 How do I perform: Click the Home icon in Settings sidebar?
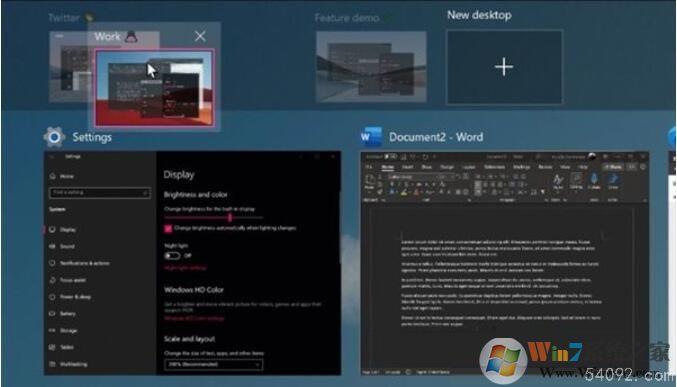[52, 176]
